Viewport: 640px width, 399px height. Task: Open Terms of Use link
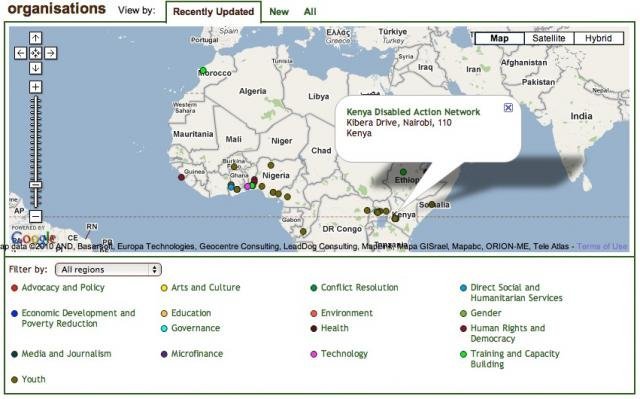click(602, 246)
